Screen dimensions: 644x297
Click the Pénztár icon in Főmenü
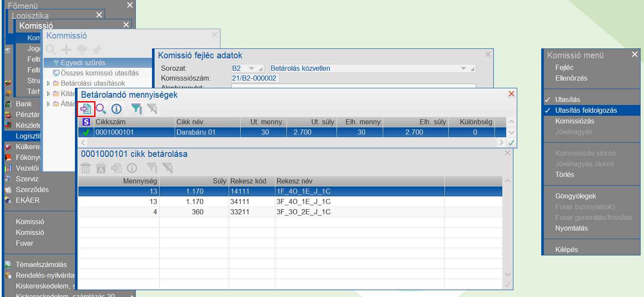coord(8,114)
